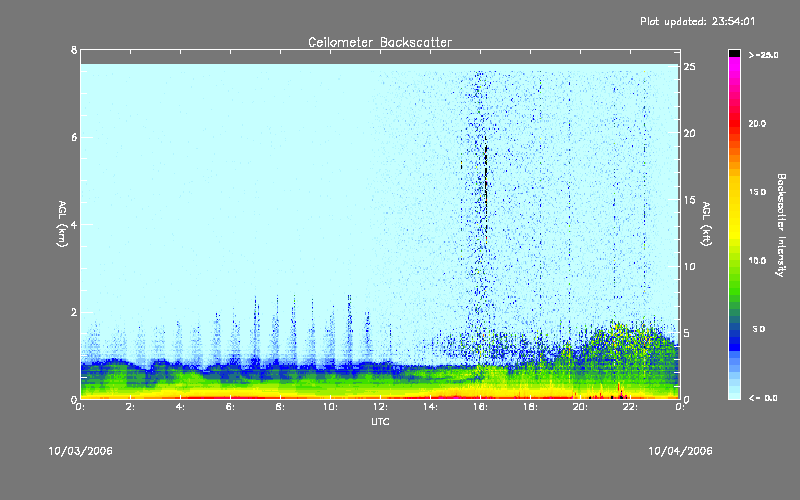
Task: Click the "6:" hour tick on UTC axis
Action: pyautogui.click(x=231, y=407)
